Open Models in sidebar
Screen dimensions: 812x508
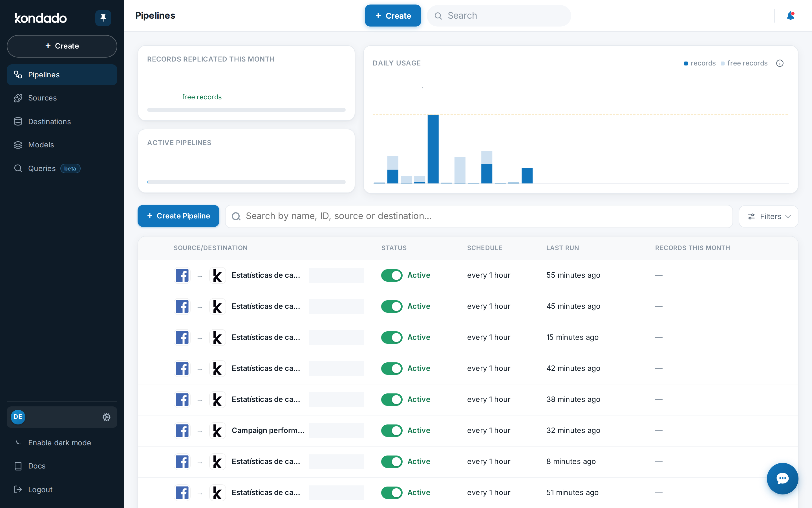pyautogui.click(x=62, y=145)
